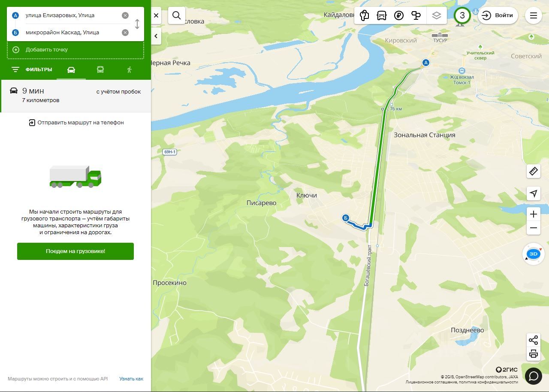Toggle the 3D map view
This screenshot has height=392, width=549.
coord(534,254)
